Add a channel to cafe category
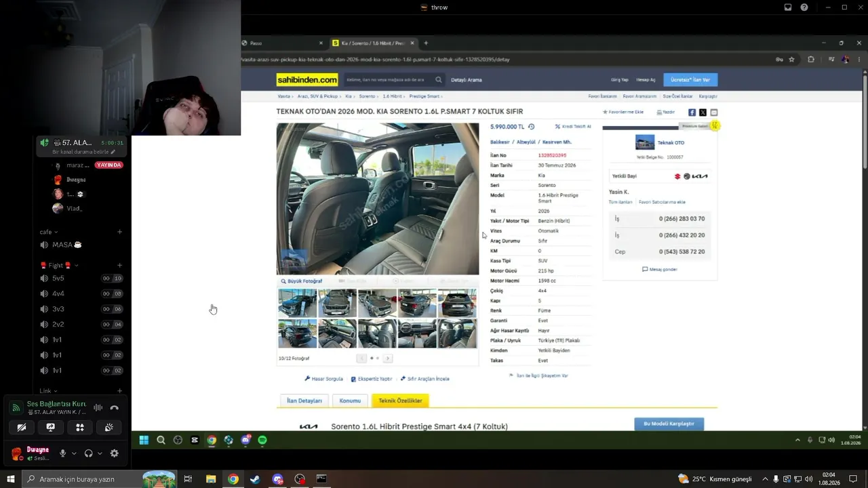This screenshot has height=488, width=868. click(x=119, y=232)
